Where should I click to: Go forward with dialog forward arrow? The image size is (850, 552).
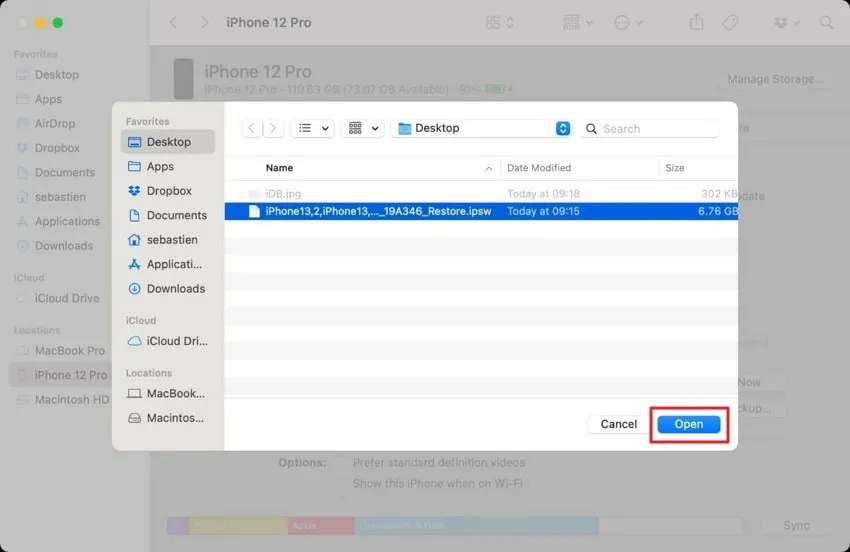[x=273, y=129]
